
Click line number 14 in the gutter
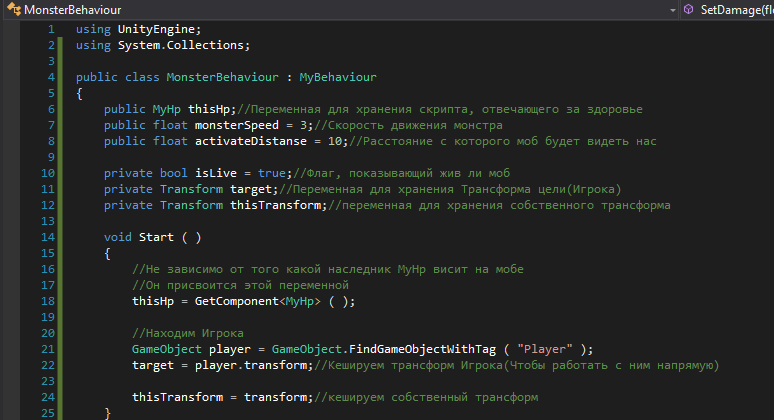click(48, 237)
